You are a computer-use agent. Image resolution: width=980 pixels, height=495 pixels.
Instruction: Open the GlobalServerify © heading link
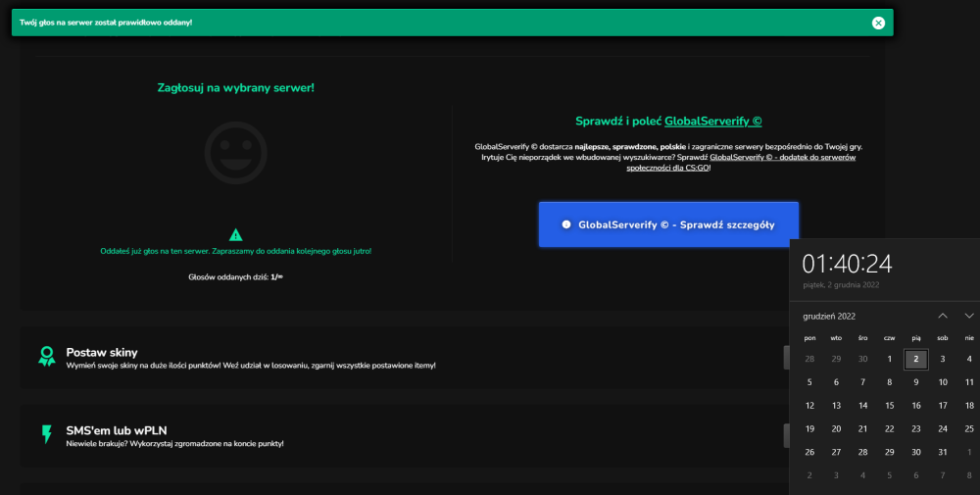(713, 122)
